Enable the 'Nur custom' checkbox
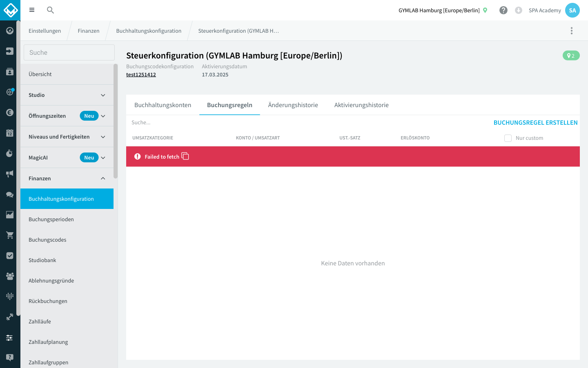 [x=508, y=138]
